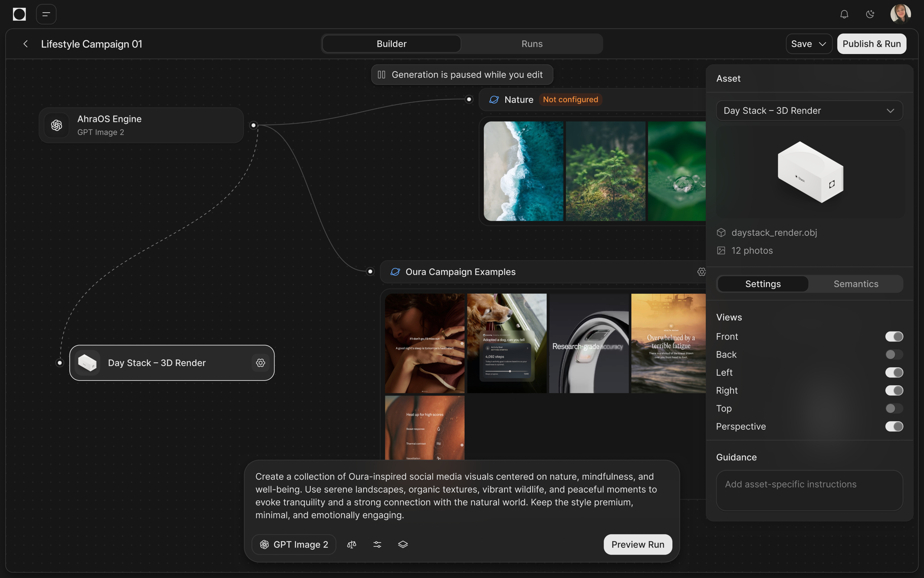Click the Nature node input connector
This screenshot has width=924, height=578.
[x=469, y=99]
